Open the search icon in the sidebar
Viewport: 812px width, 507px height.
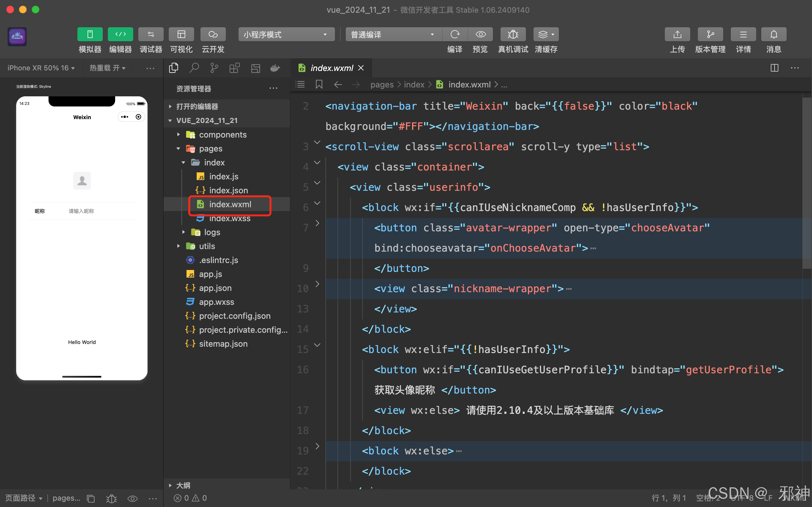coord(194,68)
